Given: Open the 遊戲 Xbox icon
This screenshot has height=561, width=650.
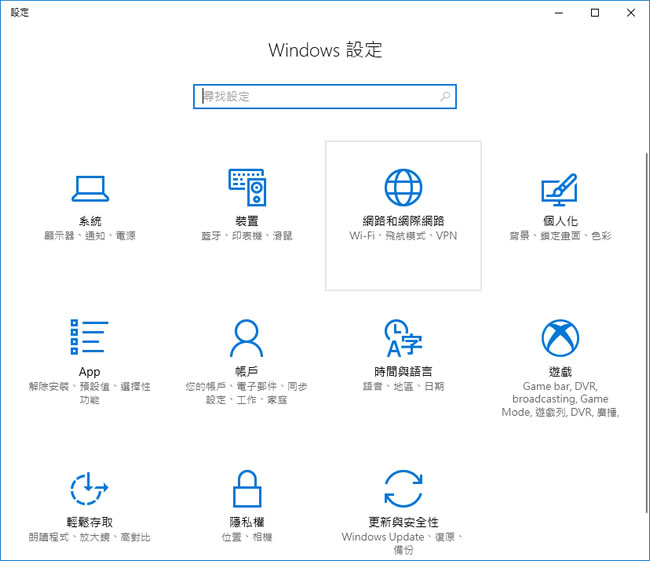Looking at the screenshot, I should point(560,338).
